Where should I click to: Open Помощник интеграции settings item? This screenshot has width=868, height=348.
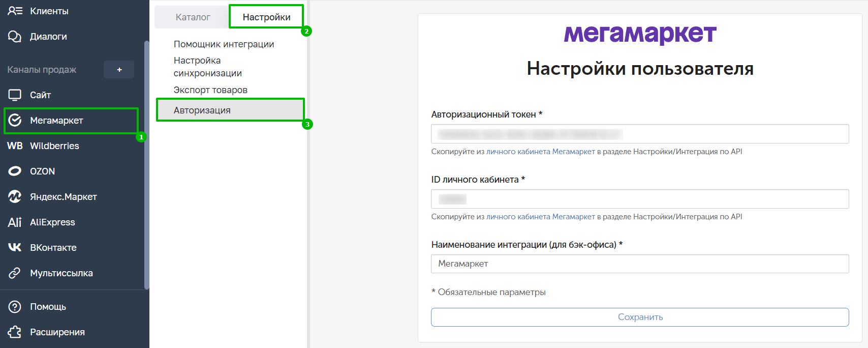pos(224,44)
